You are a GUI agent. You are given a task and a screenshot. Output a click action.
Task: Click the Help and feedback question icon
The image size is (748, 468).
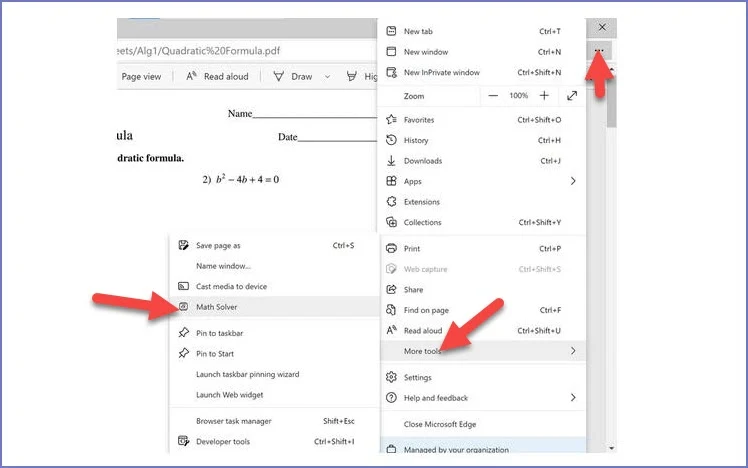(x=391, y=397)
